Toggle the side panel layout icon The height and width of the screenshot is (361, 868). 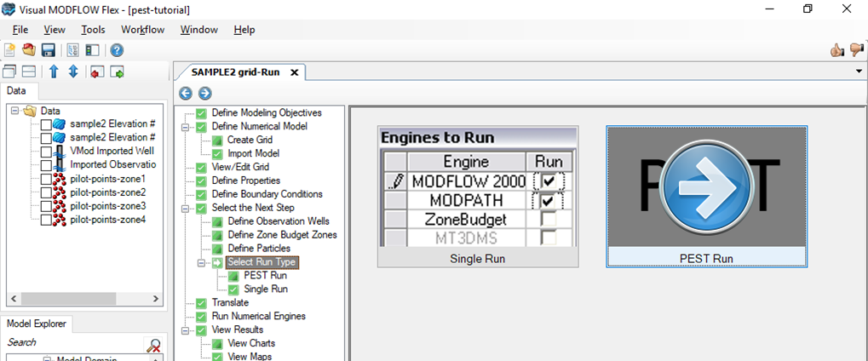click(92, 50)
